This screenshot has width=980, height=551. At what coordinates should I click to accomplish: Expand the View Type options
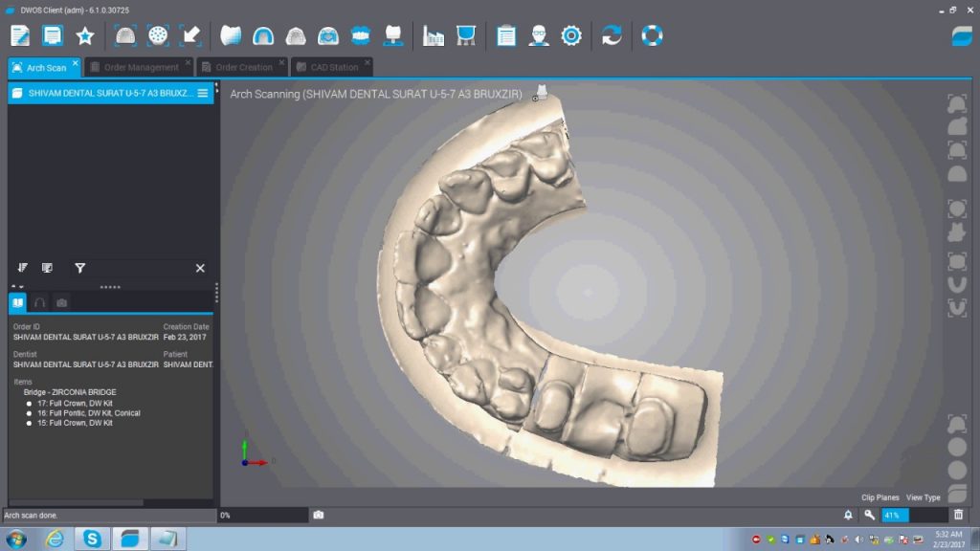[923, 497]
